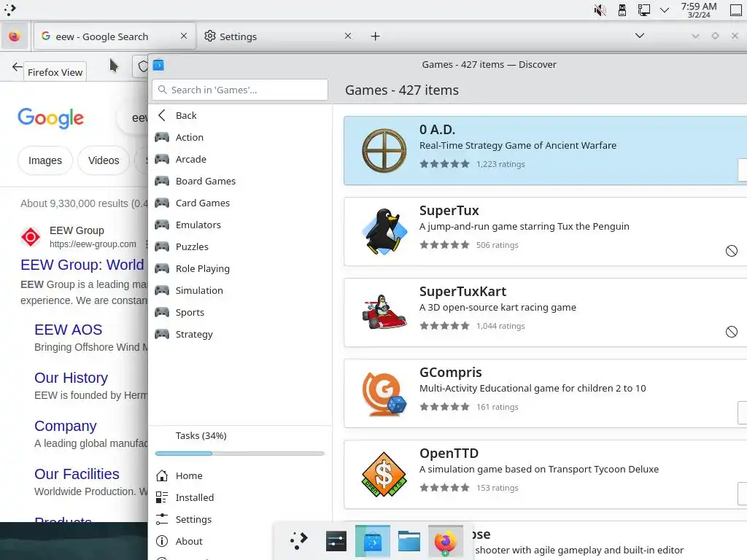The image size is (747, 560).
Task: Switch to the Settings browser tab
Action: coord(279,36)
